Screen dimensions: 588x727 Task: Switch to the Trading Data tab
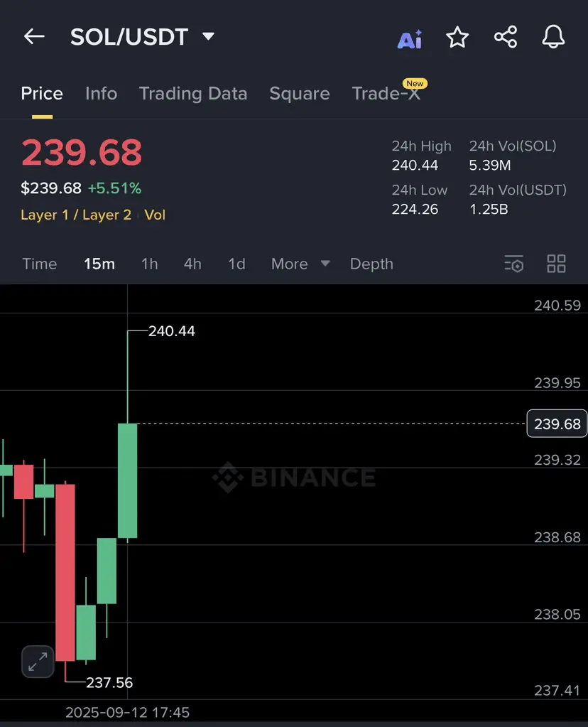[x=193, y=94]
